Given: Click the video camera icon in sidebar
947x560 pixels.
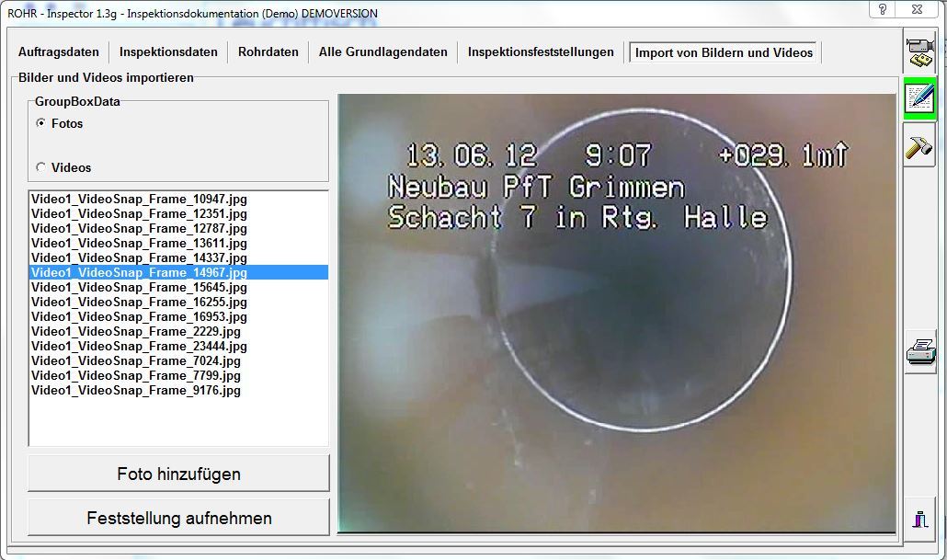Looking at the screenshot, I should [x=919, y=51].
